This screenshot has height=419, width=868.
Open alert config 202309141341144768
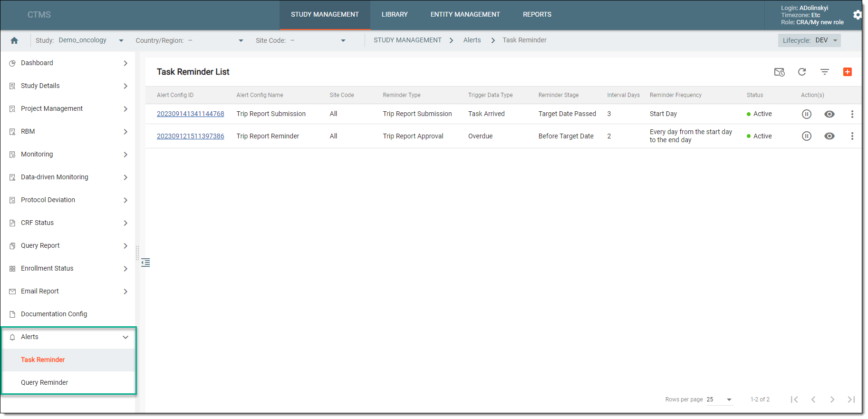point(190,114)
